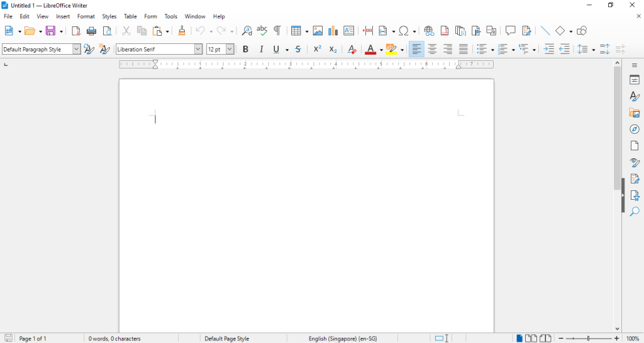The height and width of the screenshot is (343, 644).
Task: Insert table using the table icon
Action: tap(296, 31)
